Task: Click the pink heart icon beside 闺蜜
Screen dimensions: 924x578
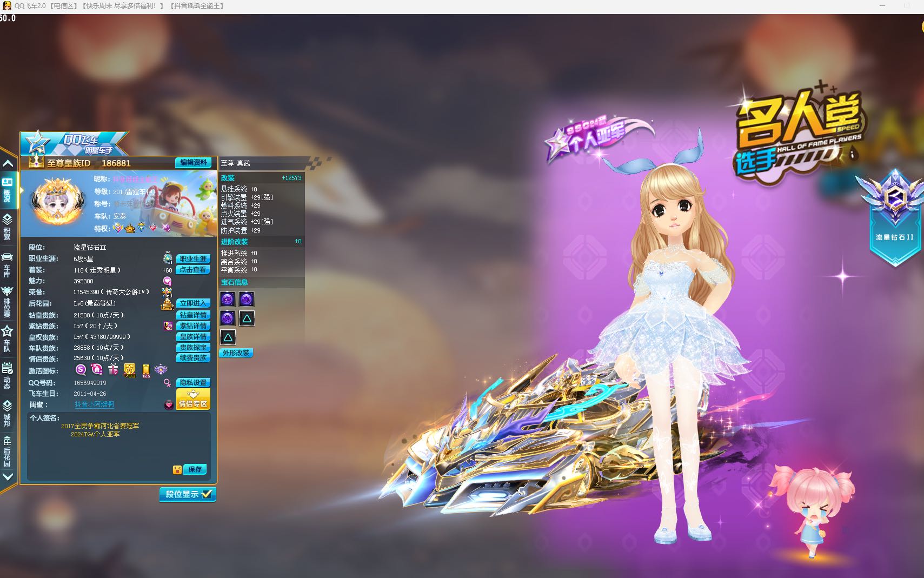Action: [169, 404]
